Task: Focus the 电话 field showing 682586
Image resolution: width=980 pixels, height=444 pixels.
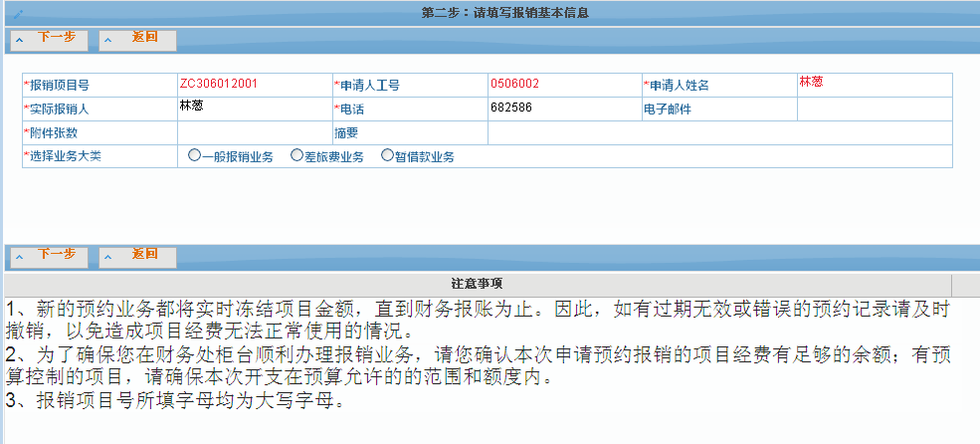Action: tap(562, 108)
